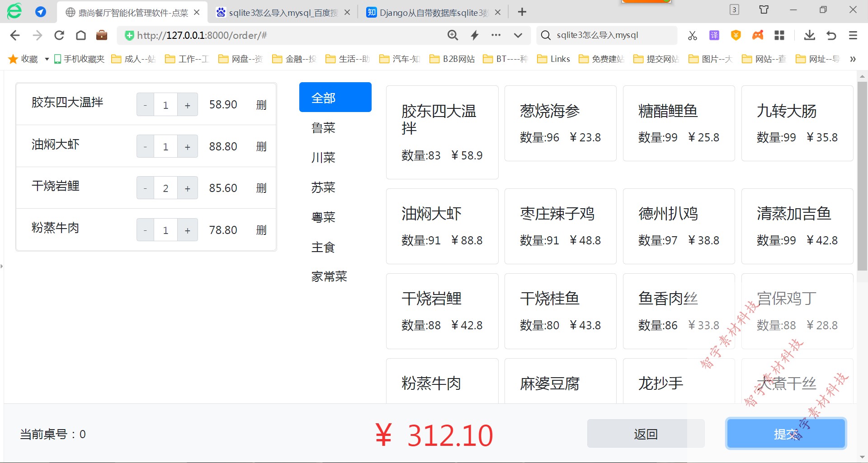Delete 胶东四大温拌 from the order
Viewport: 868px width, 463px height.
(x=261, y=105)
